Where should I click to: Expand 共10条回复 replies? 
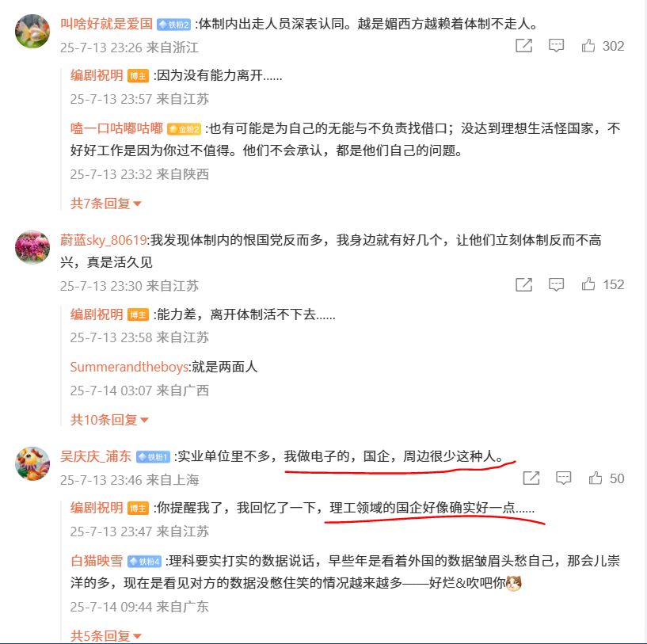point(109,419)
